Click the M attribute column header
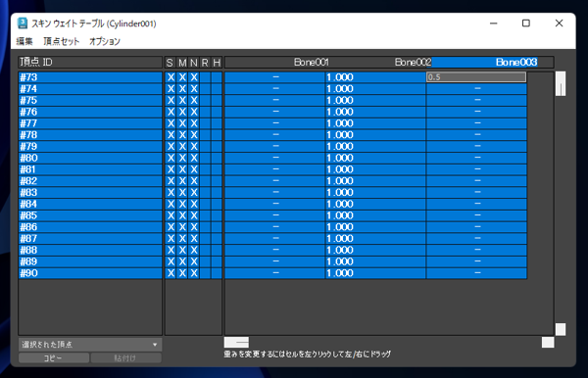The width and height of the screenshot is (588, 378). click(x=182, y=63)
